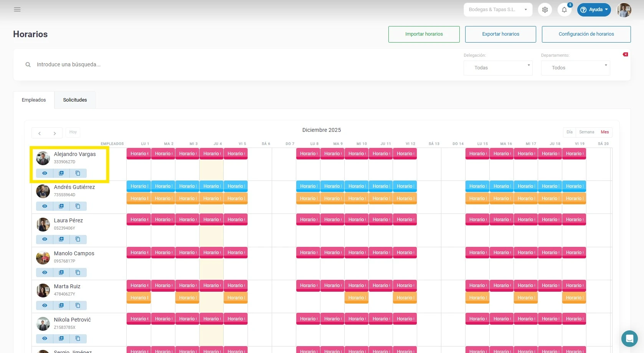Start a search using the magnifier icon
This screenshot has width=644, height=353.
pos(28,64)
